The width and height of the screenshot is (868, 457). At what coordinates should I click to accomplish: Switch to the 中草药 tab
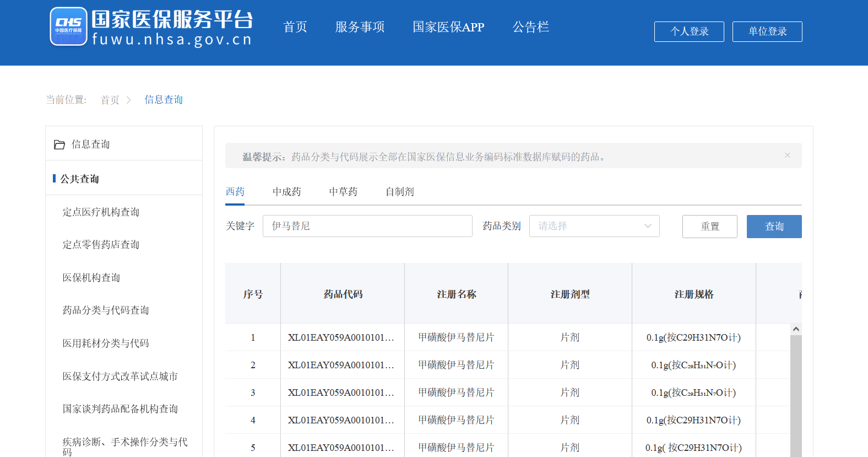[343, 192]
